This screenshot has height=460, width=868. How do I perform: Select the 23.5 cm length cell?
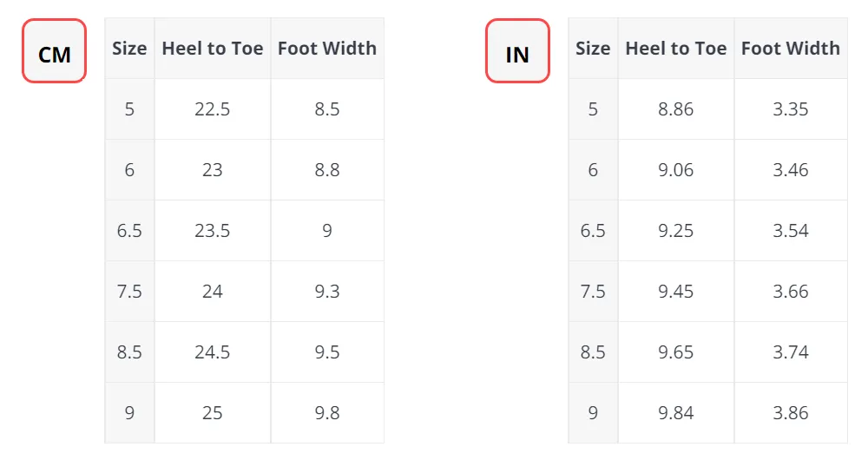[x=213, y=230]
